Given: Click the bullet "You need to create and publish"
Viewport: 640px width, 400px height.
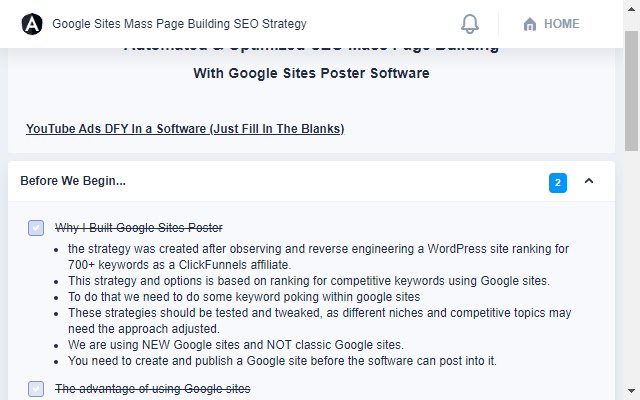Looking at the screenshot, I should [282, 361].
